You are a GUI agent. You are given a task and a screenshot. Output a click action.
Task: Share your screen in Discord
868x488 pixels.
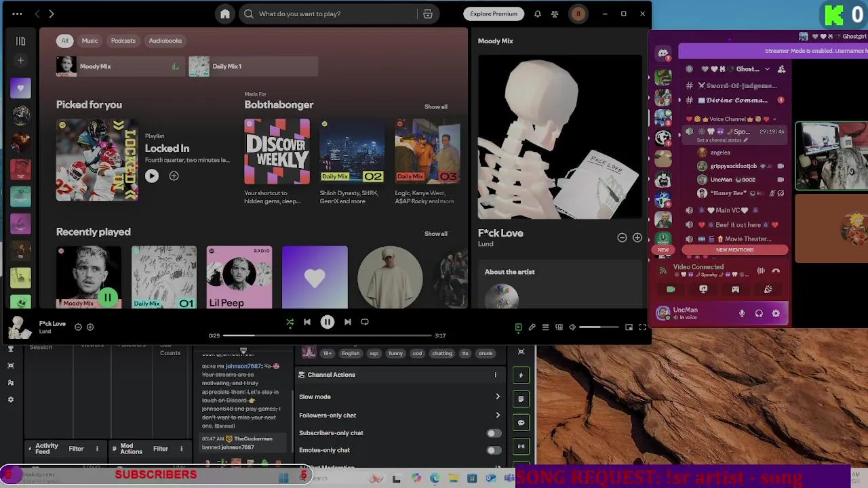[703, 289]
